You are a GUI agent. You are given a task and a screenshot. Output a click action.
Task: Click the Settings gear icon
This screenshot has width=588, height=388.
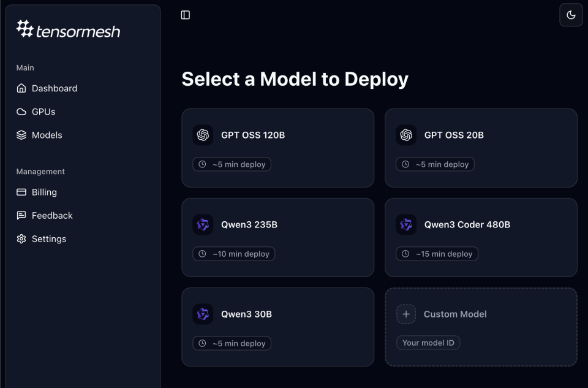click(x=21, y=239)
